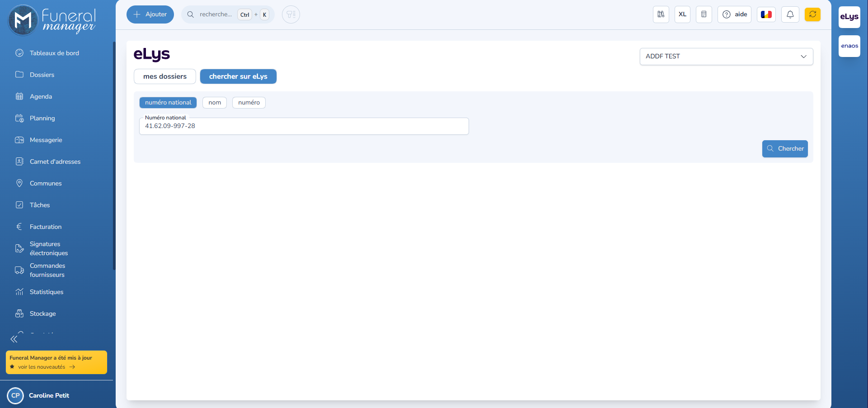Screen dimensions: 868x408
Task: Open Tableaux de bord menu item
Action: [x=54, y=53]
